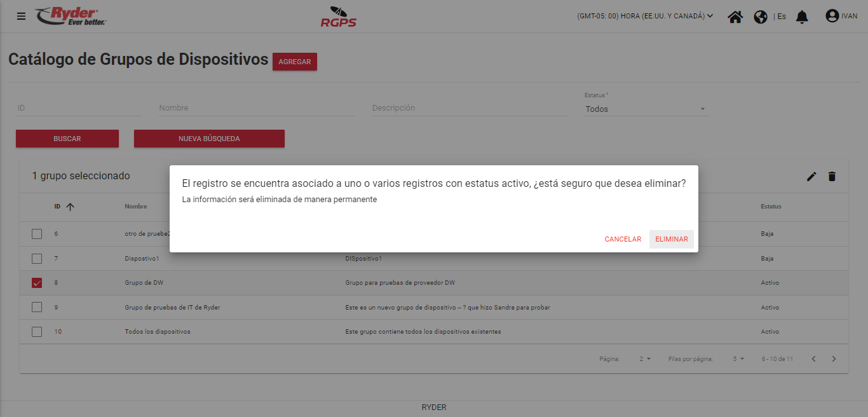Click the globe language icon
The height and width of the screenshot is (417, 868).
point(761,17)
